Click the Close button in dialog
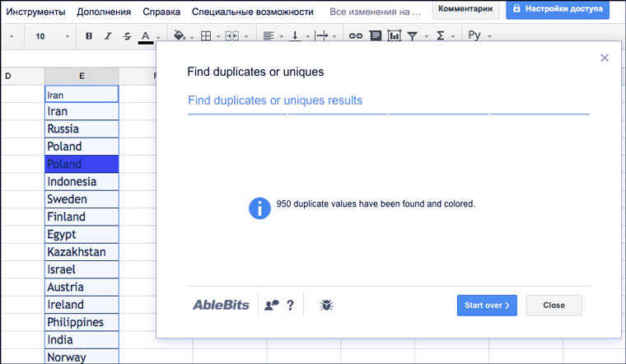The height and width of the screenshot is (364, 626). [x=554, y=306]
